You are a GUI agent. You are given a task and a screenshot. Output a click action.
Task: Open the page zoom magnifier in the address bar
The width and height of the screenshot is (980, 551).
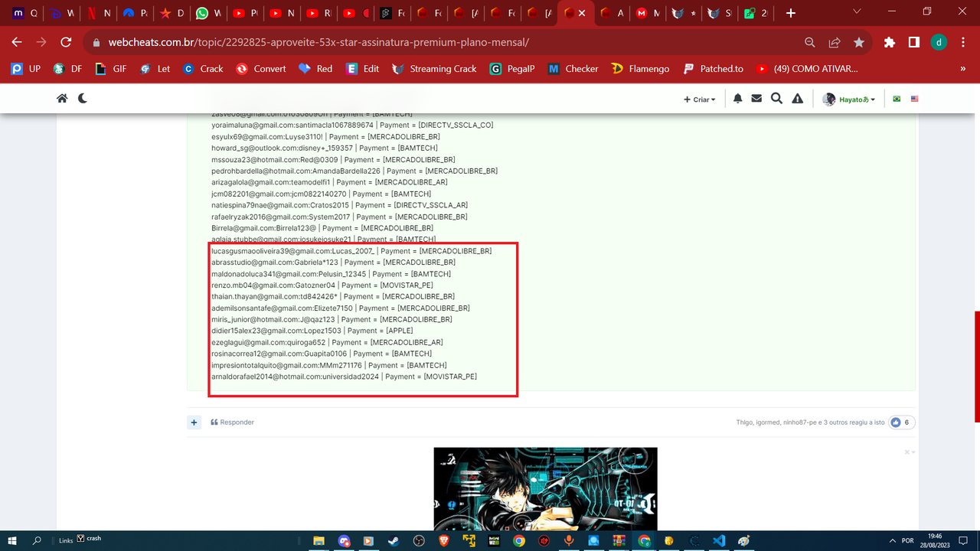coord(810,43)
